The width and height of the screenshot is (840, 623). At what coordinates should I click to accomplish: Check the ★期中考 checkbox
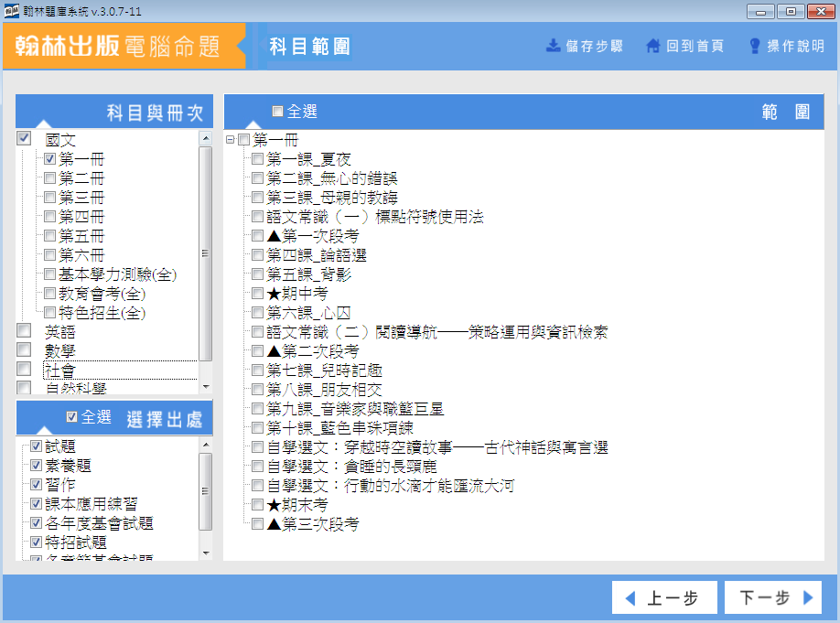click(258, 294)
